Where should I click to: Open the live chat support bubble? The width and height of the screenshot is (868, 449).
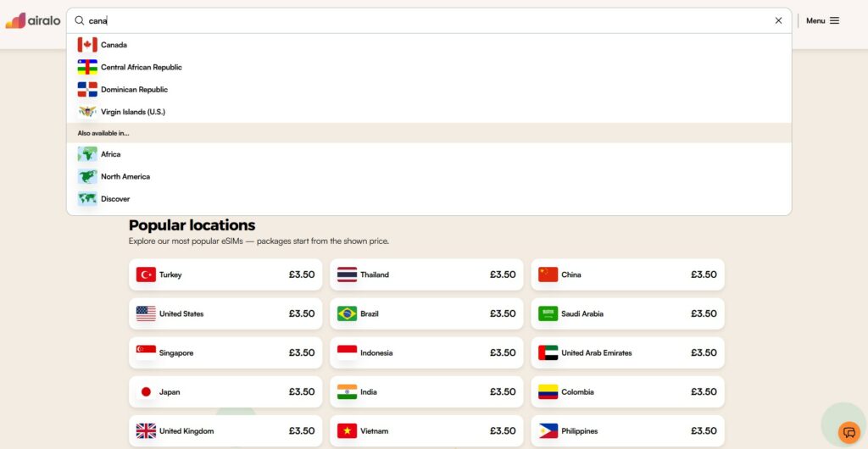click(x=849, y=432)
